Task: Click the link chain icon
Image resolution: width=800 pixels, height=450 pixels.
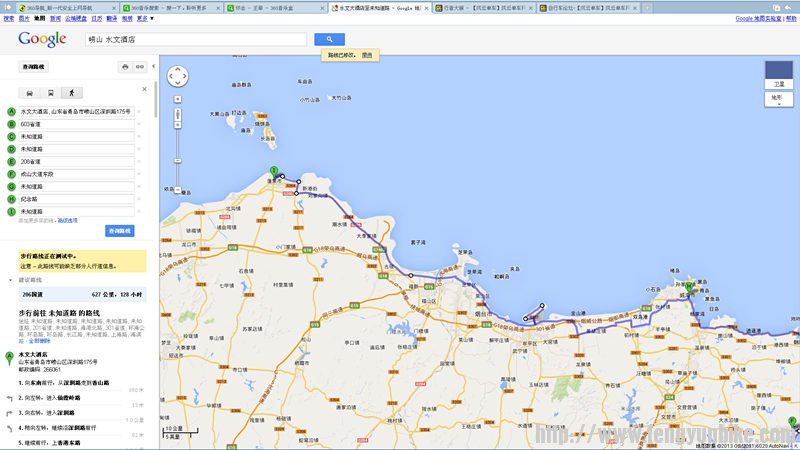Action: pyautogui.click(x=141, y=67)
